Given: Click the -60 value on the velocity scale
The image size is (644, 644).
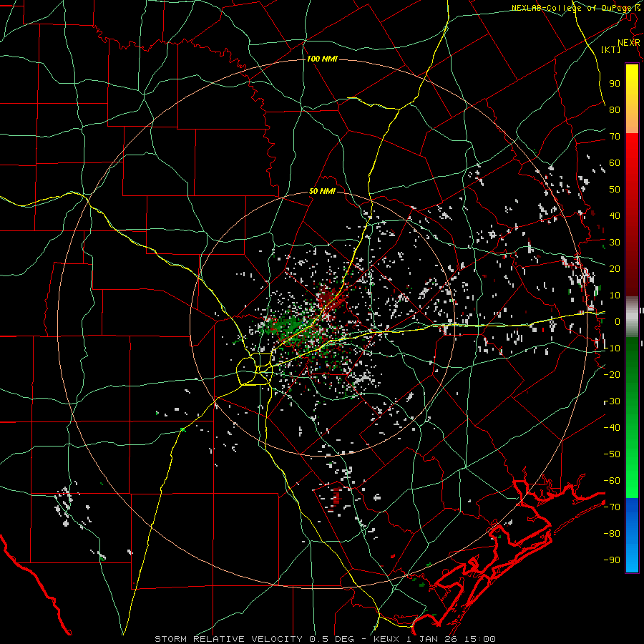Looking at the screenshot, I should 612,481.
